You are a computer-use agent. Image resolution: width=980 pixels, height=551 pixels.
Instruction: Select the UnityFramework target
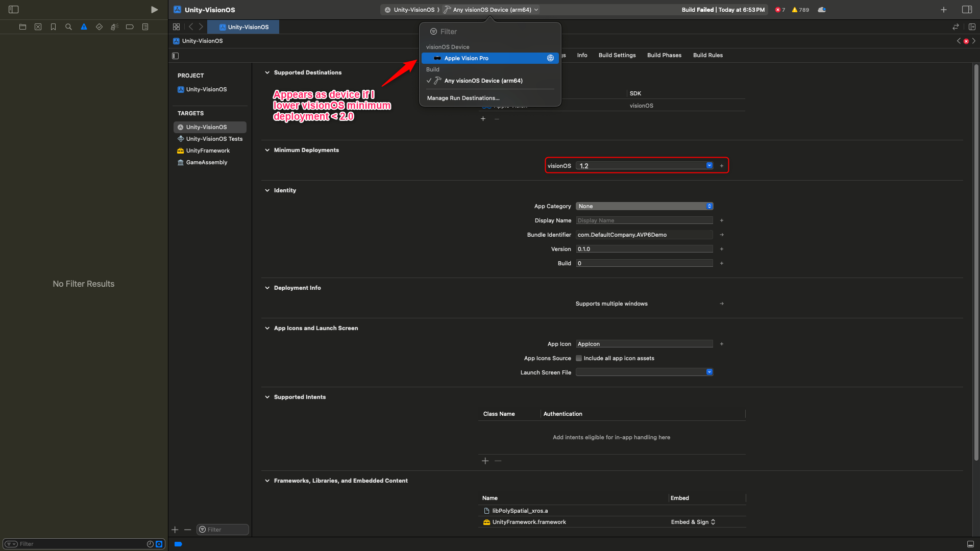(x=210, y=151)
